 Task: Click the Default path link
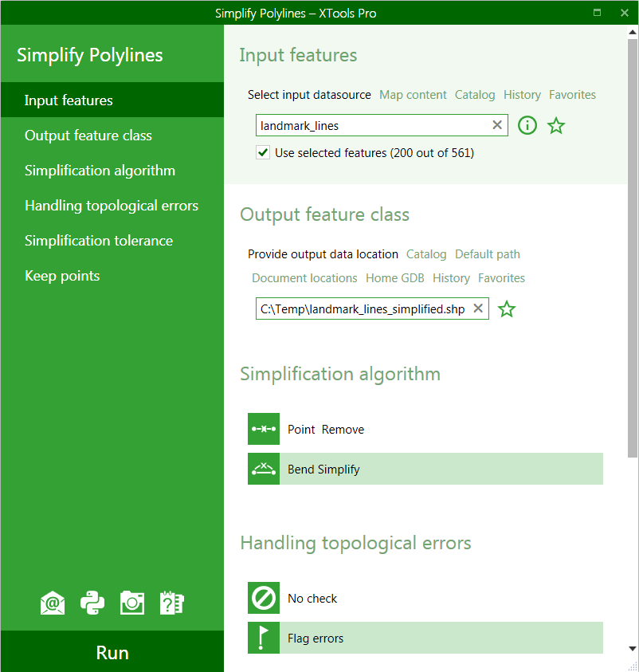[488, 254]
